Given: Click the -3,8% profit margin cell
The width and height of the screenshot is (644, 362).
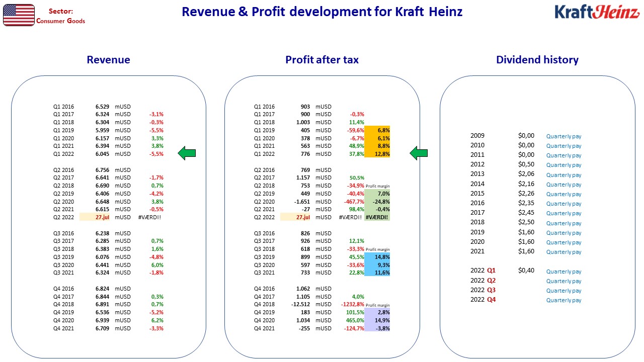Looking at the screenshot, I should click(x=377, y=328).
